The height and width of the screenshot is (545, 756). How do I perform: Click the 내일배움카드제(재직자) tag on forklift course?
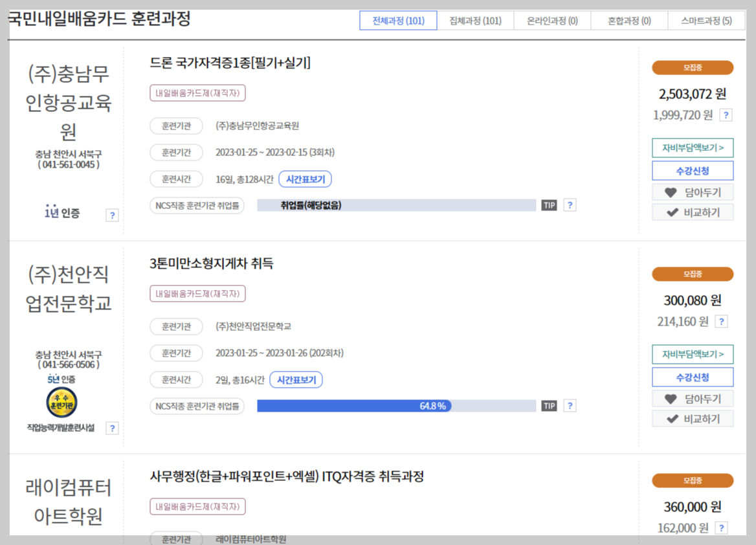click(x=197, y=294)
